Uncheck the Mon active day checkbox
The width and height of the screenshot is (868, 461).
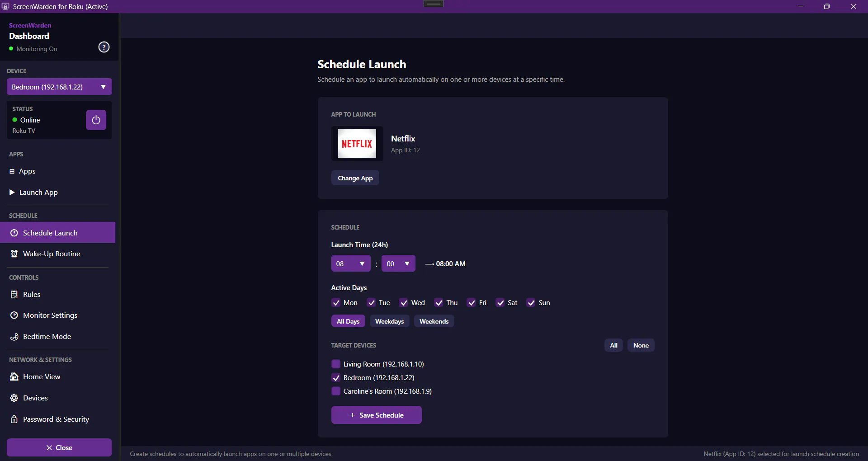click(x=336, y=302)
